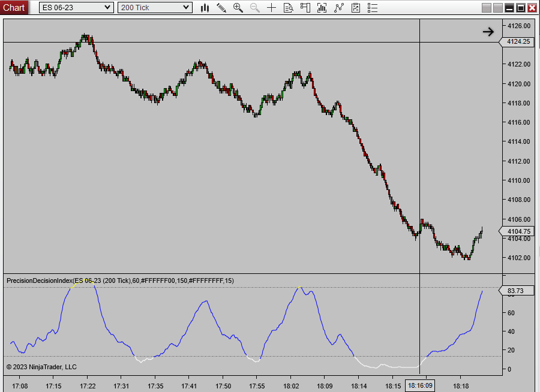Expand the ES 06-23 instrument dropdown
This screenshot has width=540, height=392.
(x=107, y=8)
